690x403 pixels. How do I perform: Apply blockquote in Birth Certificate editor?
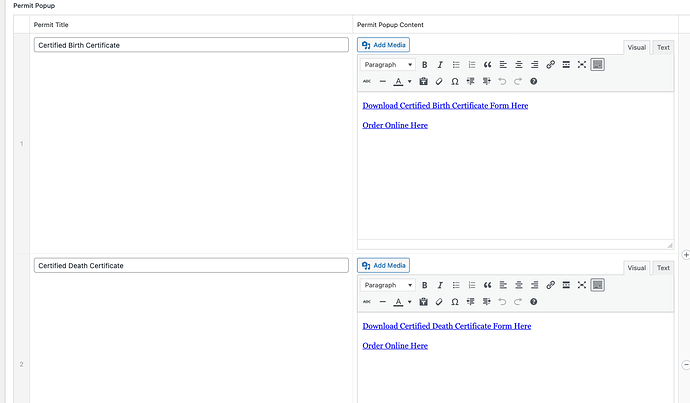tap(487, 65)
